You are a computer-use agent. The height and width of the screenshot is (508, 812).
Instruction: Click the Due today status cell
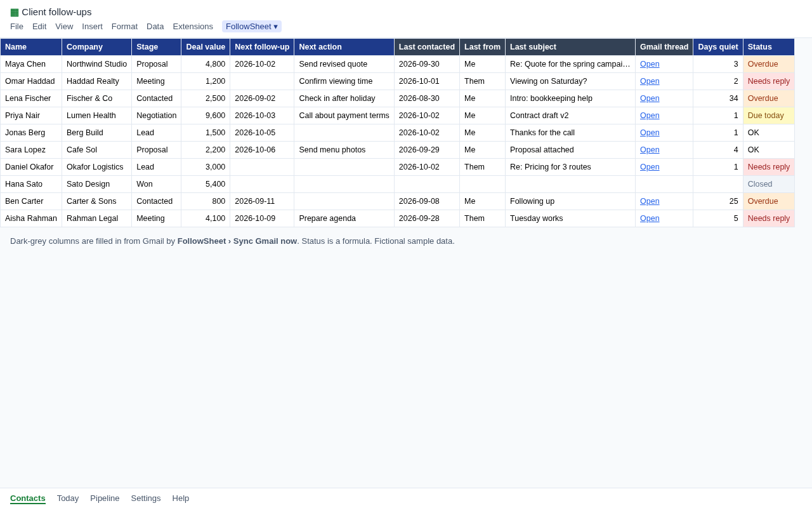pos(769,116)
